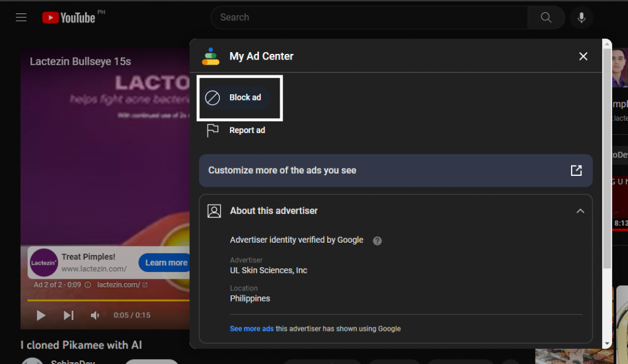Collapse the About this advertiser section

[x=580, y=211]
